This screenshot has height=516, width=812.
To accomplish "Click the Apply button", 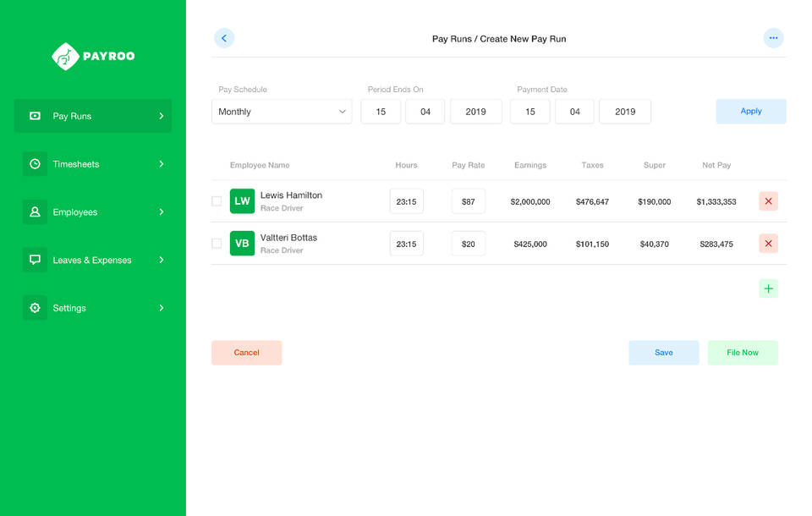I will click(751, 112).
